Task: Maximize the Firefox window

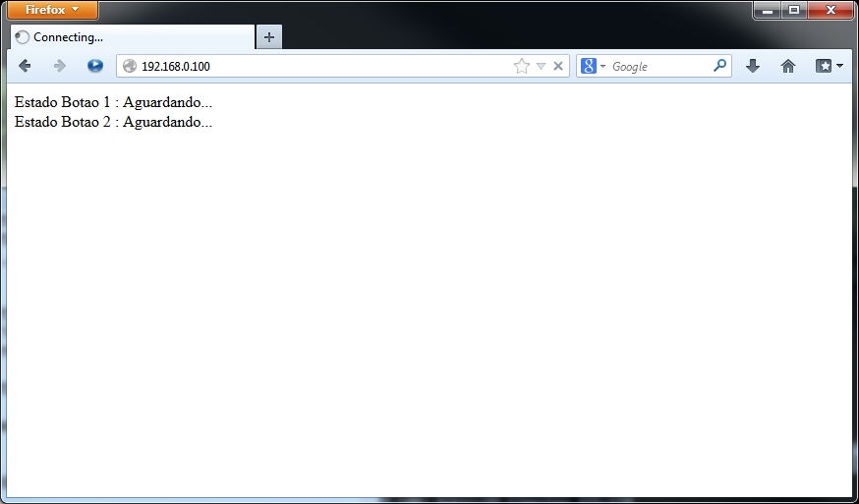Action: click(x=794, y=10)
